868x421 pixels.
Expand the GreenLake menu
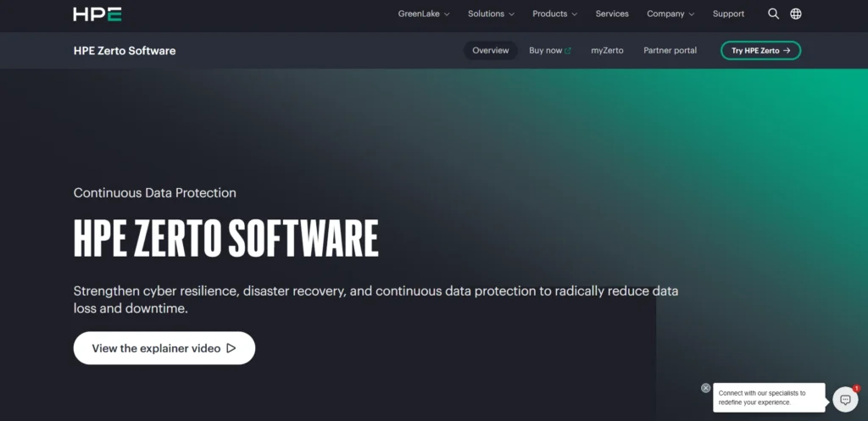[x=424, y=14]
